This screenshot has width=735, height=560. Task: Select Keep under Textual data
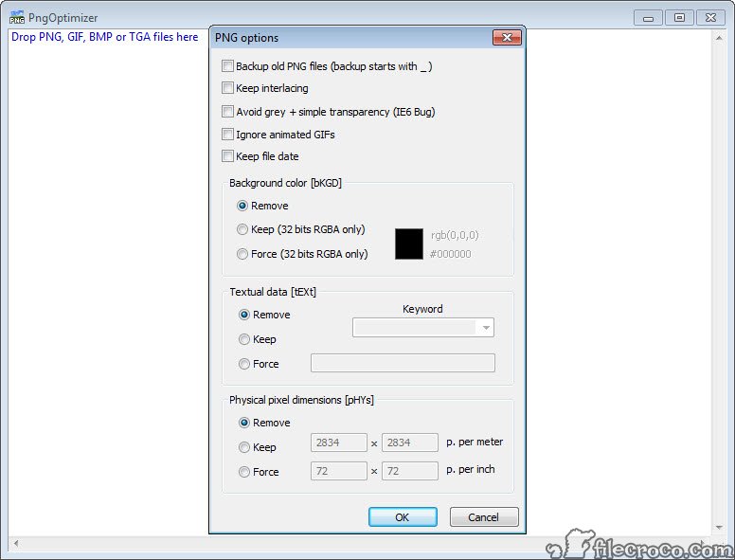tap(244, 339)
